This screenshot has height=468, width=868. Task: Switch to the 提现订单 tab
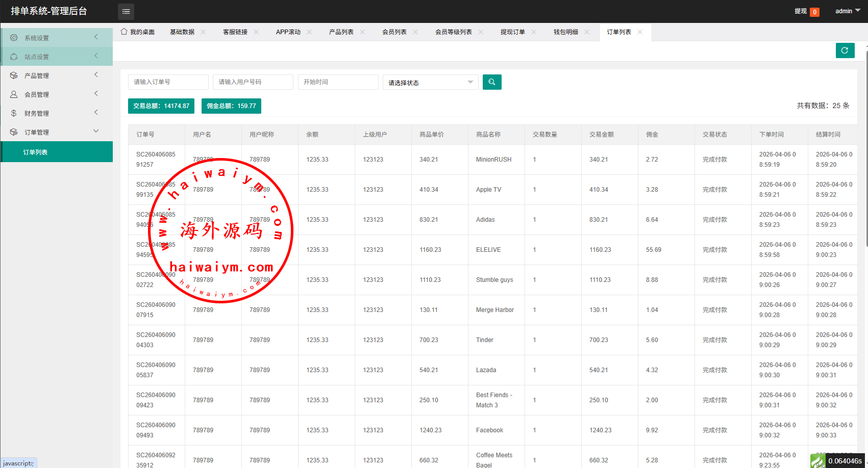[512, 32]
